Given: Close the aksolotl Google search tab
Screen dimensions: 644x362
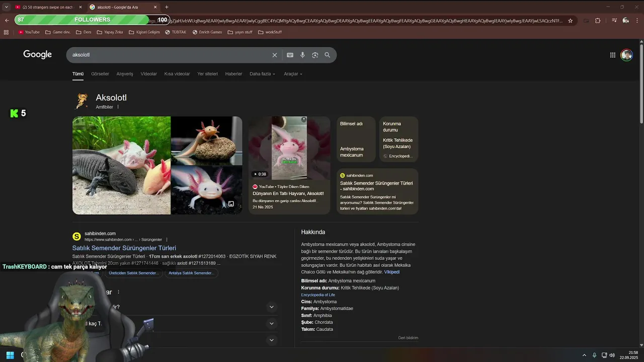Looking at the screenshot, I should (x=155, y=7).
